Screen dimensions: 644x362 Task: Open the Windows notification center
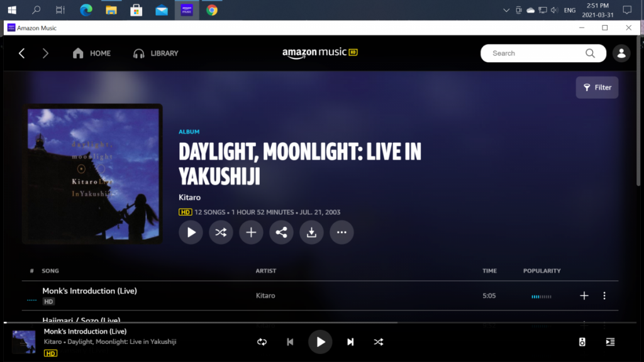[627, 10]
